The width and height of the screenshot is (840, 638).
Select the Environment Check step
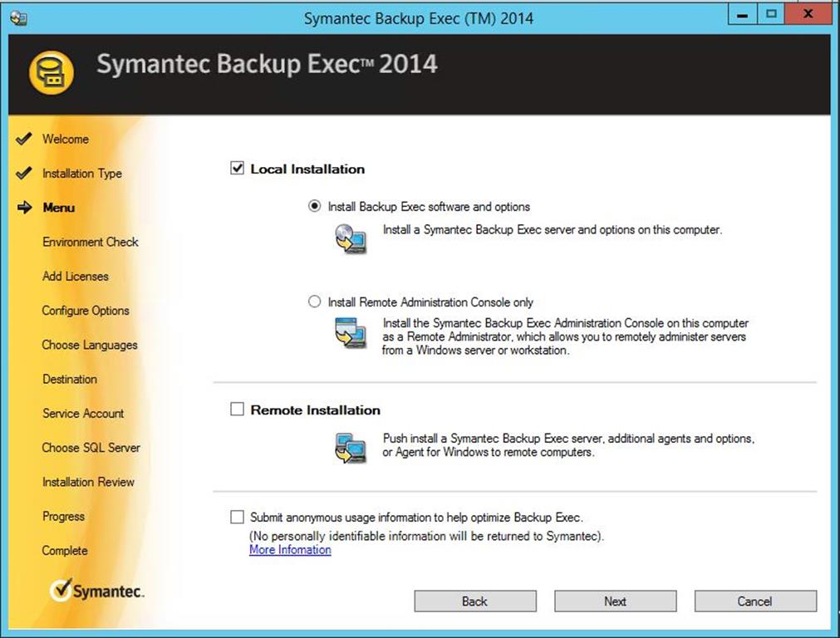[x=91, y=242]
